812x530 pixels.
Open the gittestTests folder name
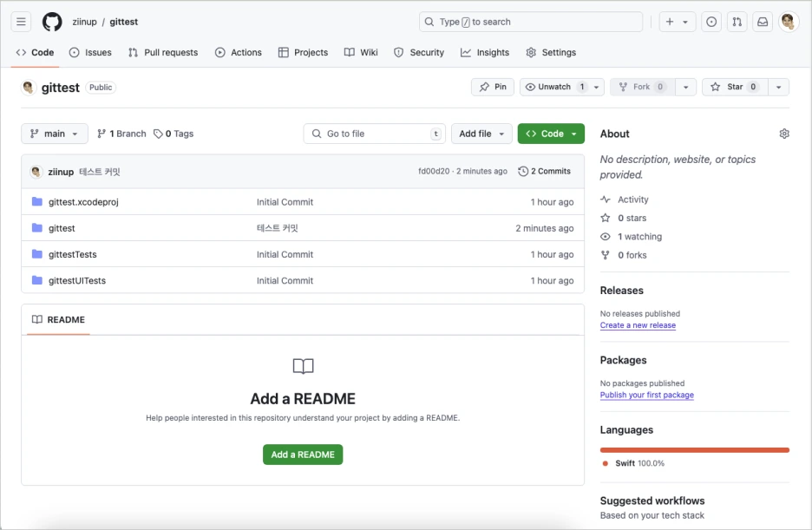click(73, 254)
